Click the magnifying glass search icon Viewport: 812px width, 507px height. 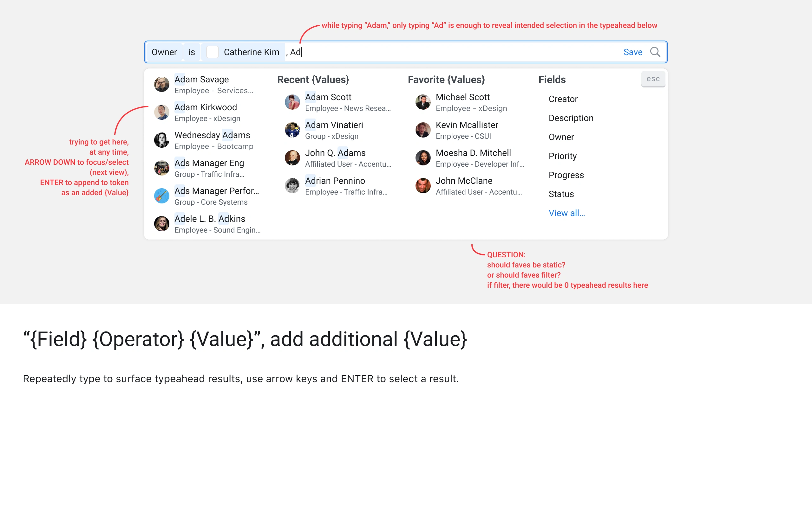(655, 52)
